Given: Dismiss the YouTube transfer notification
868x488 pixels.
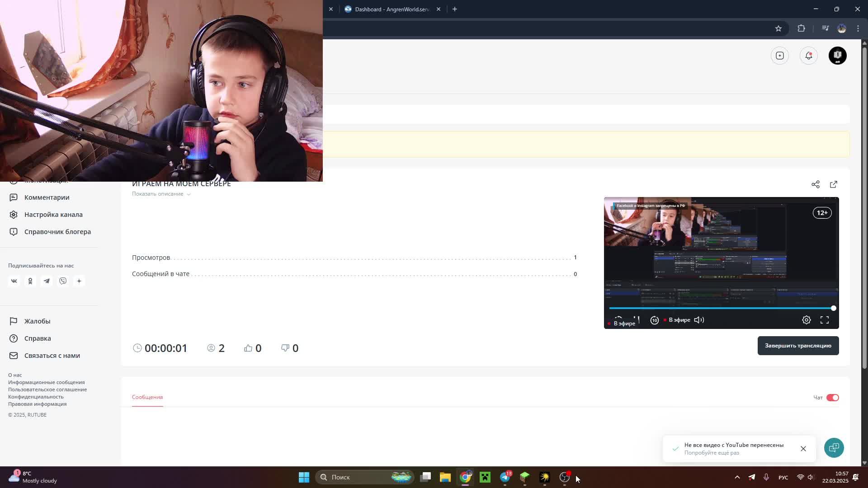Looking at the screenshot, I should pyautogui.click(x=803, y=449).
